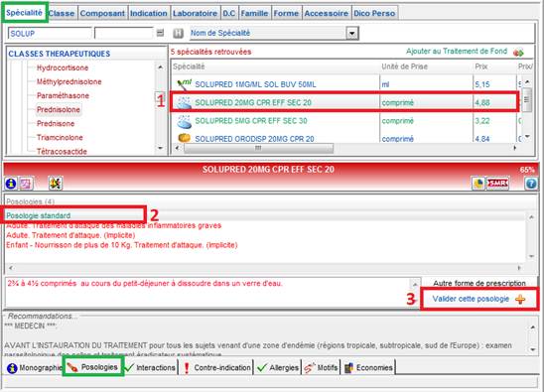The height and width of the screenshot is (392, 544).
Task: Select Hydrocortisone in therapeutic classes
Action: coord(63,67)
